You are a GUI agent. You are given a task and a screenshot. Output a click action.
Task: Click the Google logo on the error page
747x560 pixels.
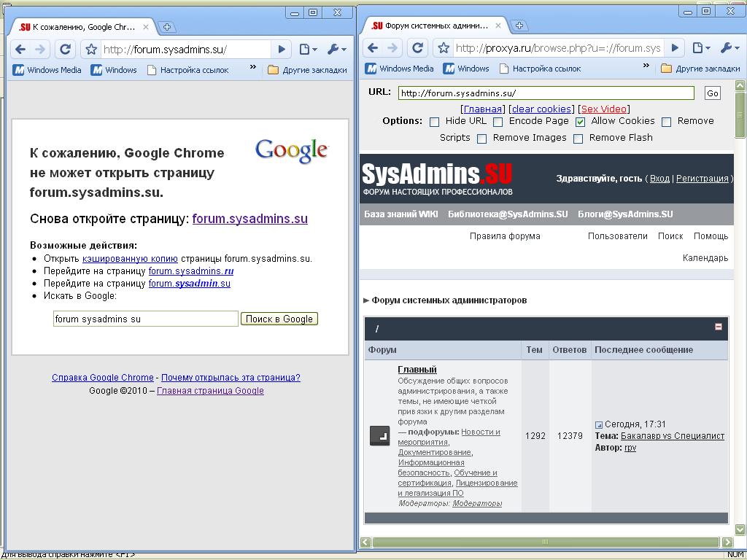292,150
